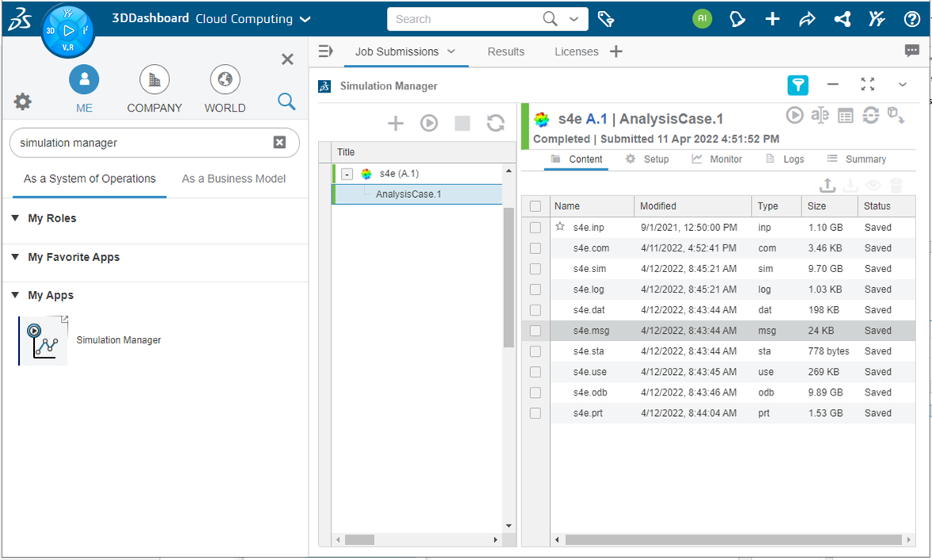Switch to the Results tab
This screenshot has width=932, height=560.
pos(506,51)
